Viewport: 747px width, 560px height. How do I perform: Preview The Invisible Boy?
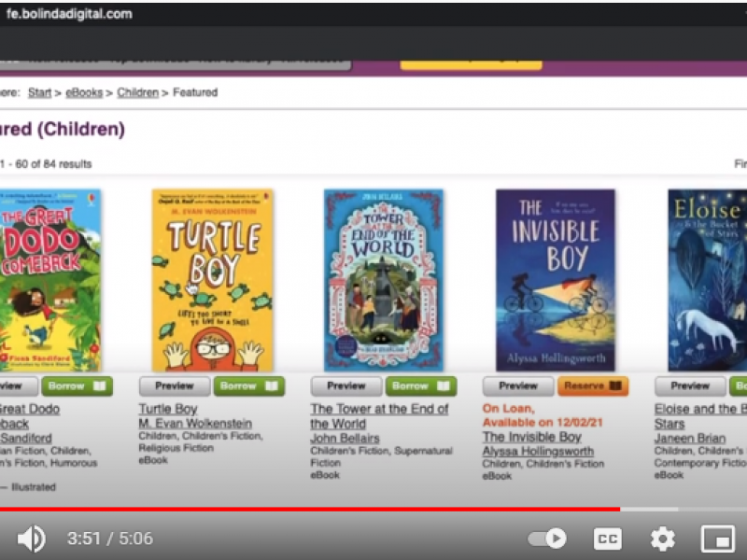click(x=518, y=386)
